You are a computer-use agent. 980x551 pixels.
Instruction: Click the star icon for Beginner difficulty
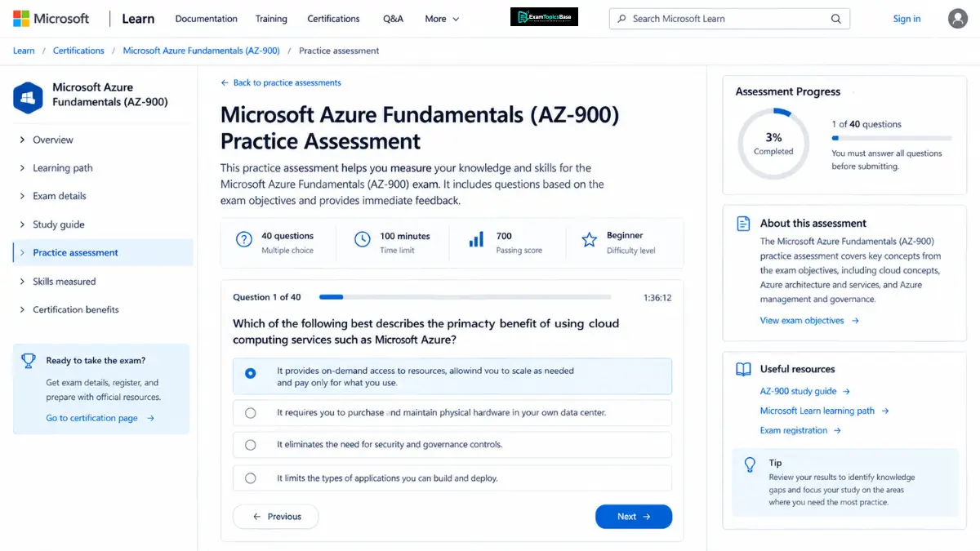tap(589, 239)
